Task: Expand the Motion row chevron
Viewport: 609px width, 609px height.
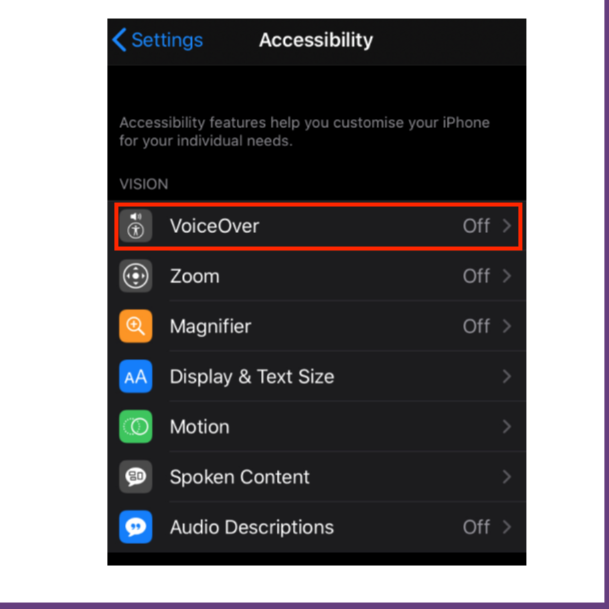Action: point(506,426)
